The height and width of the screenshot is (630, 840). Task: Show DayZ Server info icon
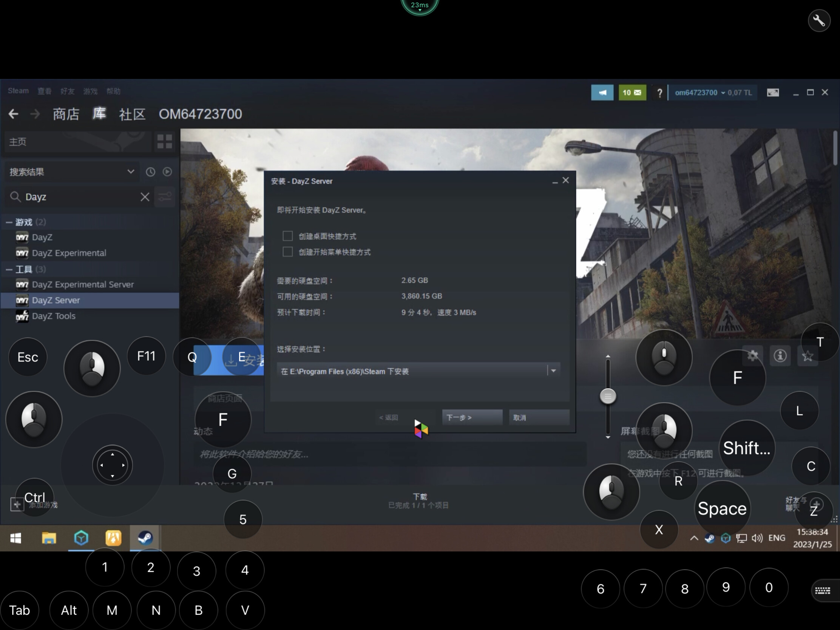(780, 356)
